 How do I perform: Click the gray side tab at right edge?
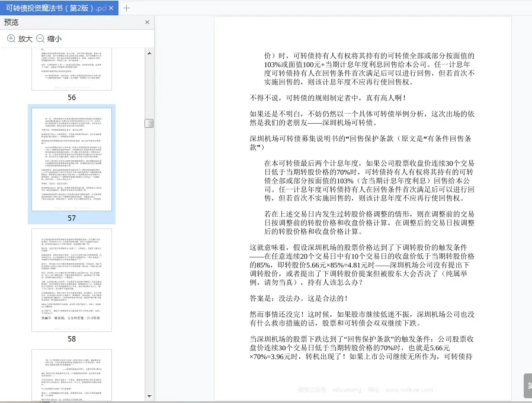click(528, 386)
